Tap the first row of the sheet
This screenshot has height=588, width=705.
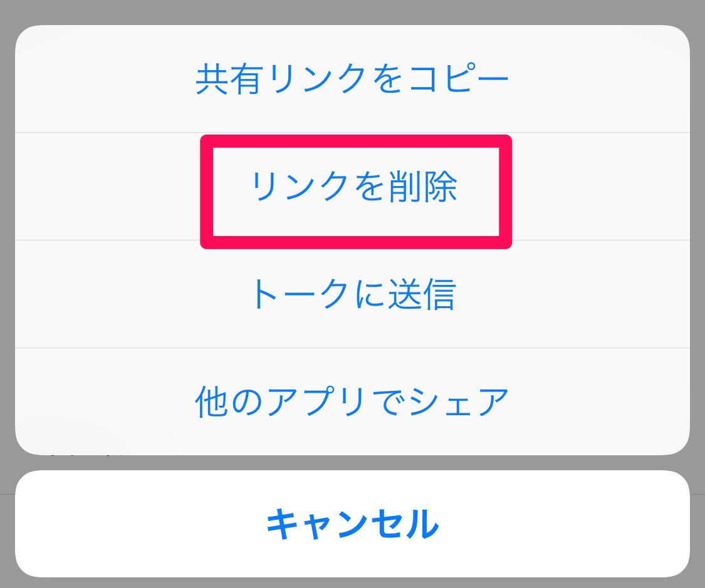click(352, 79)
